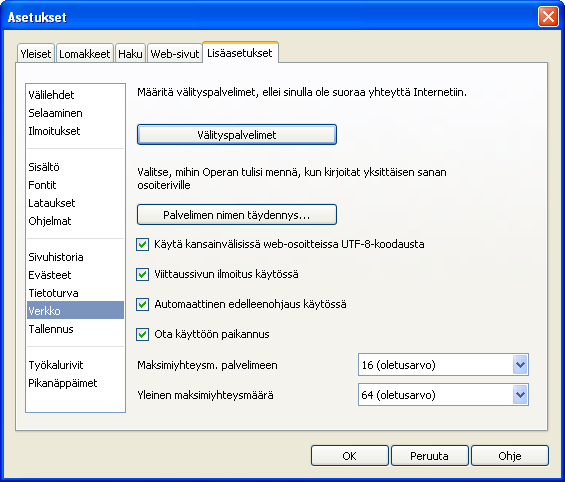Select the Haku tab
The height and width of the screenshot is (482, 565).
[130, 54]
